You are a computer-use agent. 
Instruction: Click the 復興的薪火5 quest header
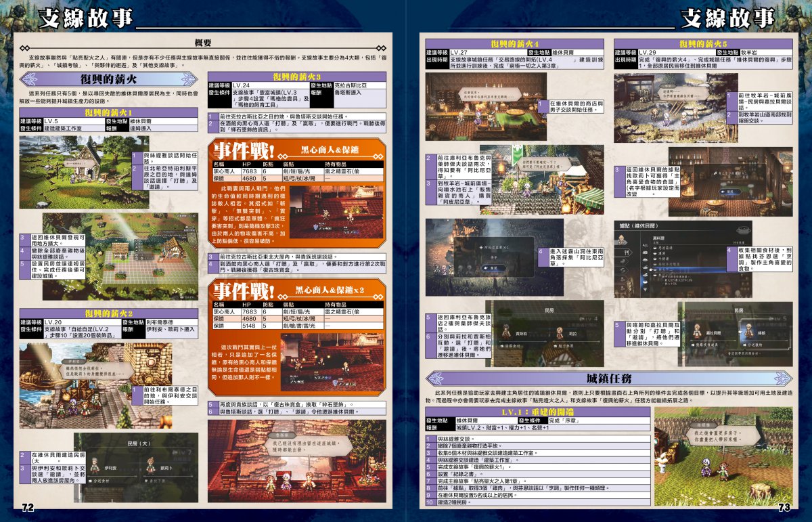pos(702,44)
